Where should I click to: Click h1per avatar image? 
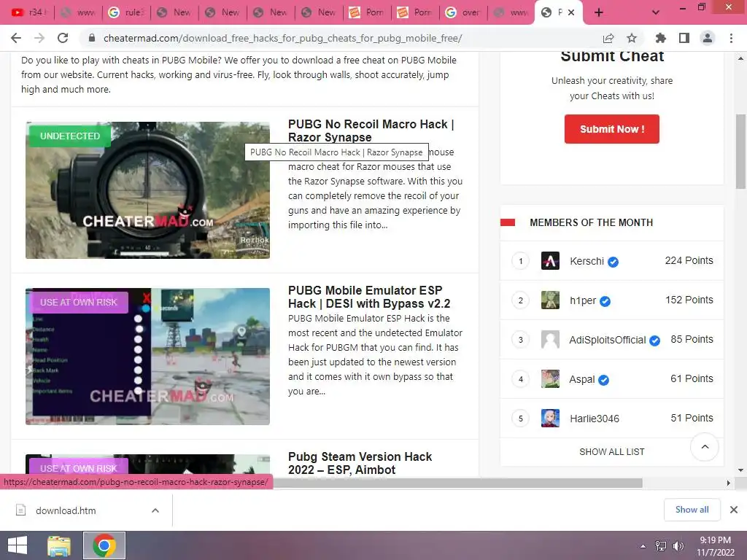tap(550, 300)
